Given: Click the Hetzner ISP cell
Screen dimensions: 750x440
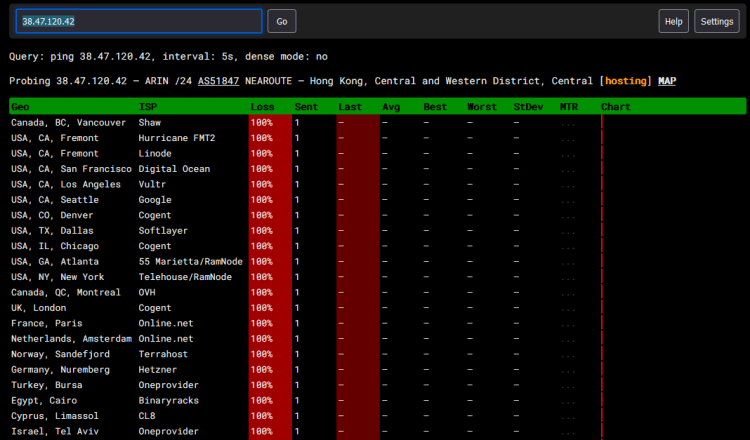Looking at the screenshot, I should pos(158,369).
